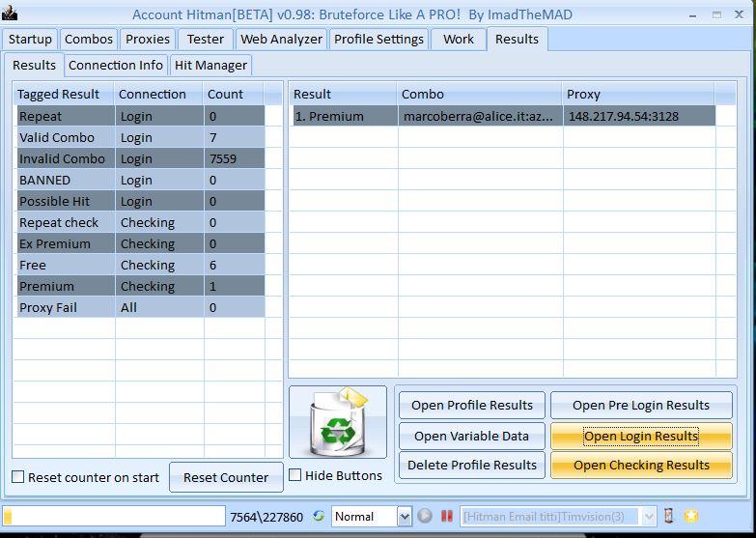The height and width of the screenshot is (538, 756).
Task: Go to the Proxies tab
Action: point(148,39)
